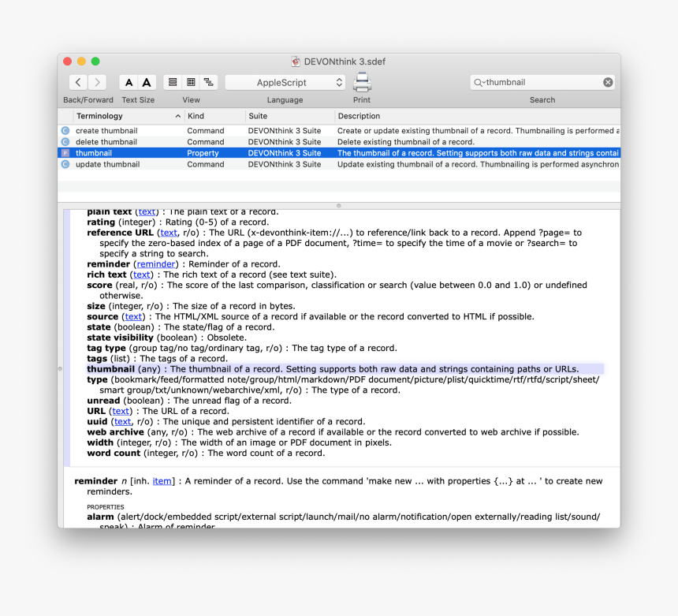
Task: Click the Back navigation arrow
Action: point(78,82)
